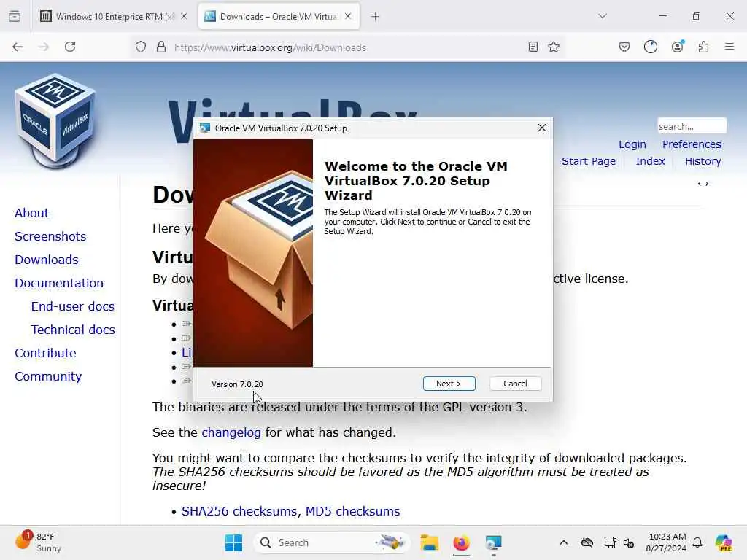Open the Firefox account icon
747x560 pixels.
coord(677,47)
